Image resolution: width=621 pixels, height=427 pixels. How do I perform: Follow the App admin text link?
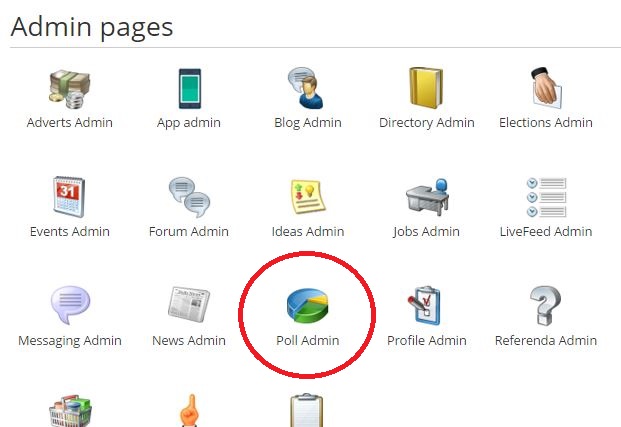click(x=189, y=123)
